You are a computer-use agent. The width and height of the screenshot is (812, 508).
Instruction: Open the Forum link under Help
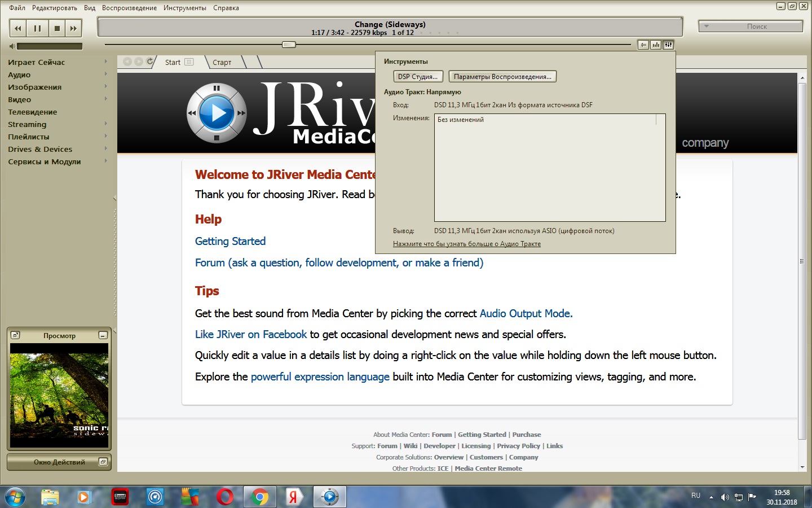(339, 262)
